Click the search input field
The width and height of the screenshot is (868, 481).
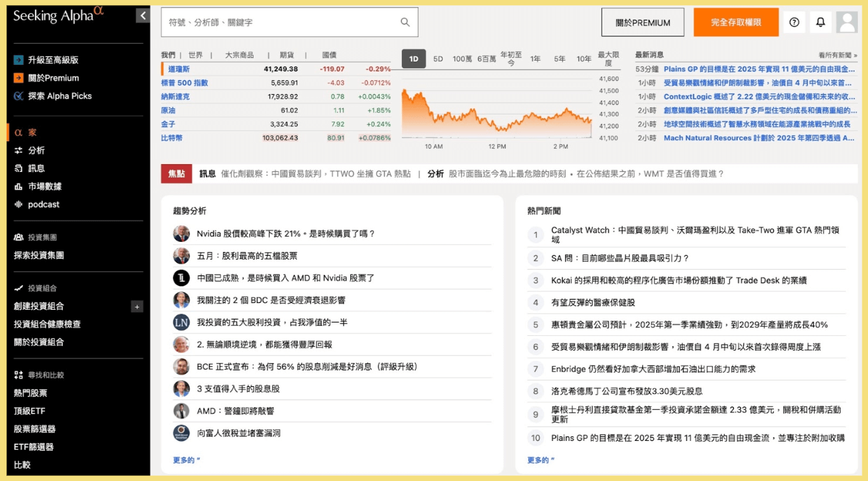(286, 21)
